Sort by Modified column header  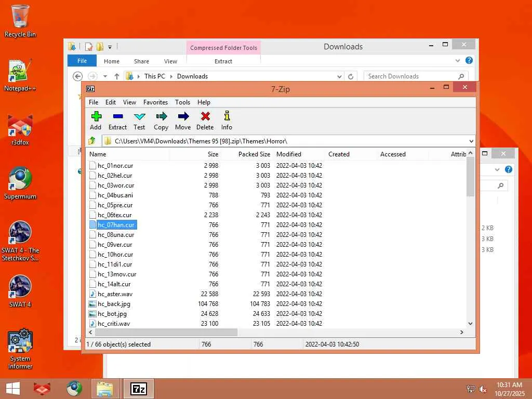(x=299, y=154)
